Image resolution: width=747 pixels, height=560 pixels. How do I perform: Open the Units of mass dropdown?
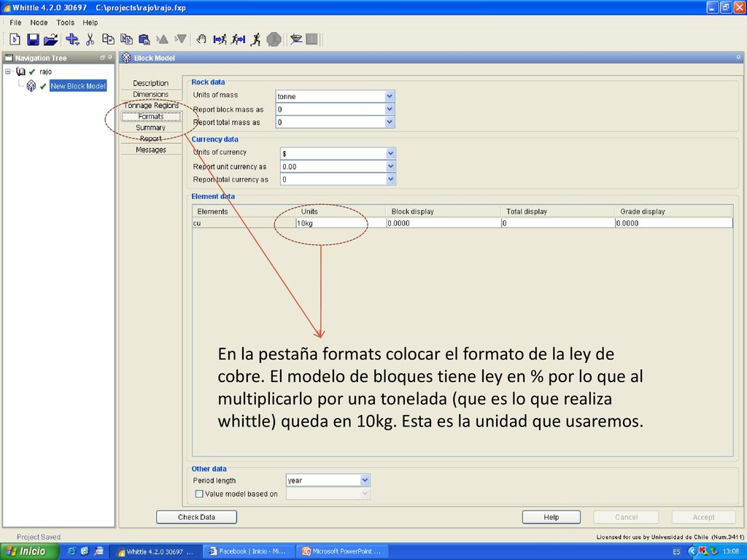[x=390, y=96]
